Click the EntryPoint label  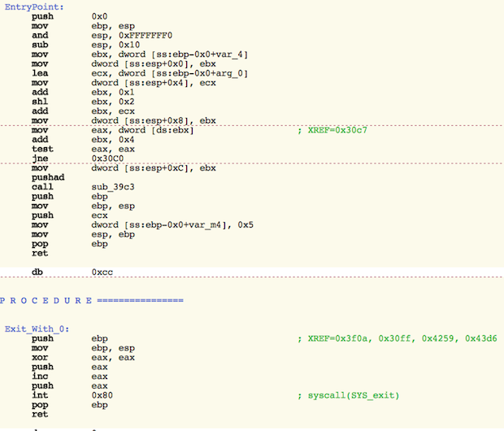[x=28, y=6]
